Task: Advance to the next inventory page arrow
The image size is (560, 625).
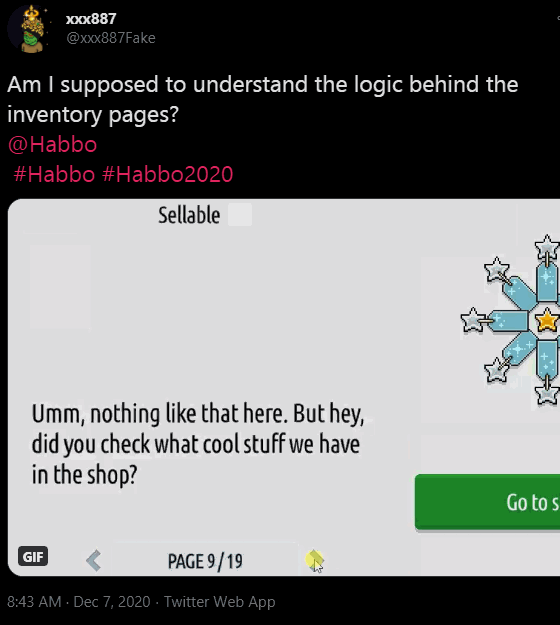Action: click(315, 560)
